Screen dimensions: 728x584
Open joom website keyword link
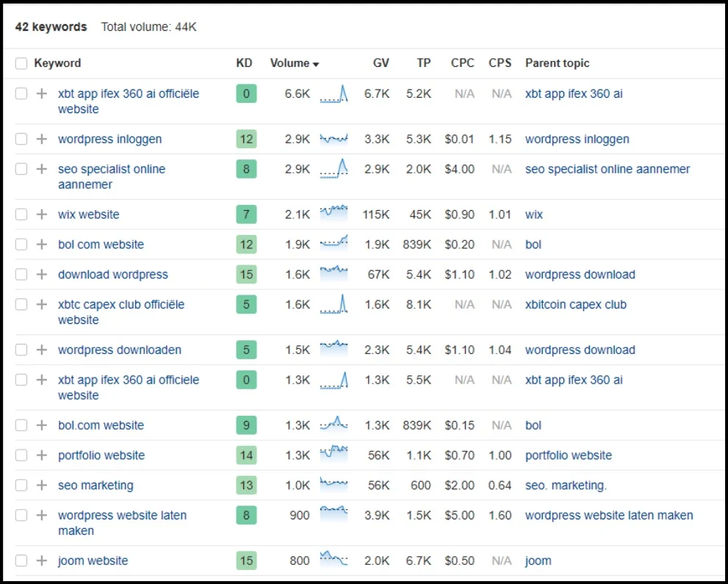coord(93,560)
